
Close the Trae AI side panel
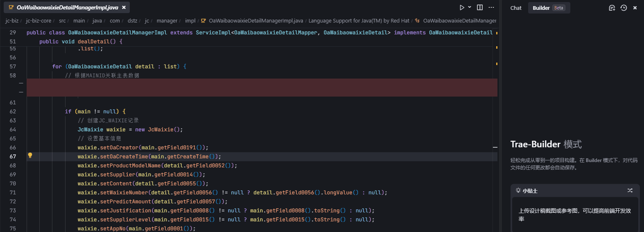coord(635,8)
